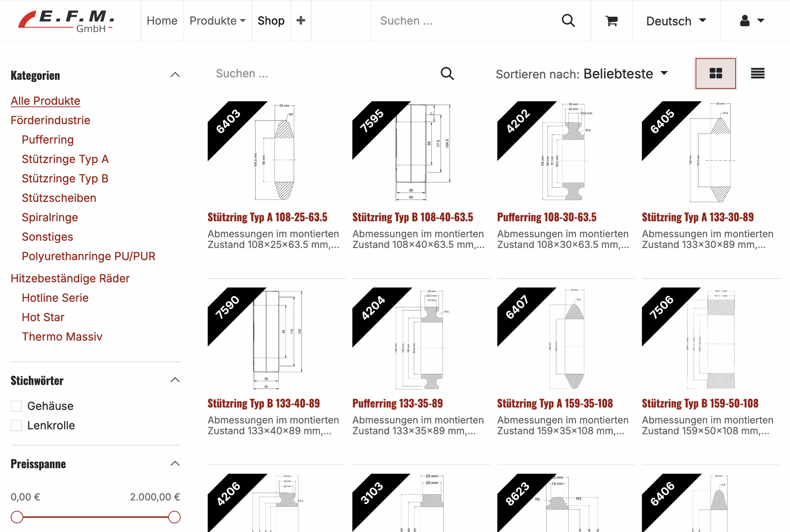Check the Gehäuse keyword checkbox
This screenshot has height=532, width=790.
(x=16, y=406)
